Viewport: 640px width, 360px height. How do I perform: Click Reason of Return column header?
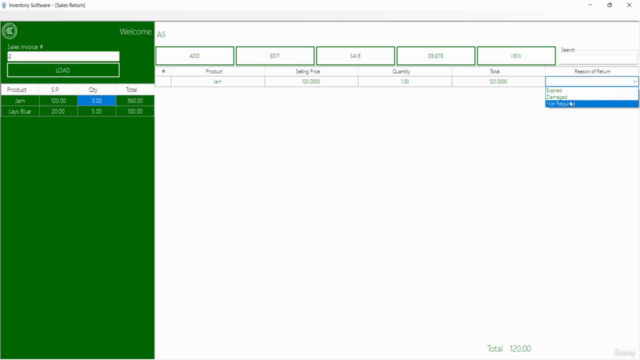(592, 71)
